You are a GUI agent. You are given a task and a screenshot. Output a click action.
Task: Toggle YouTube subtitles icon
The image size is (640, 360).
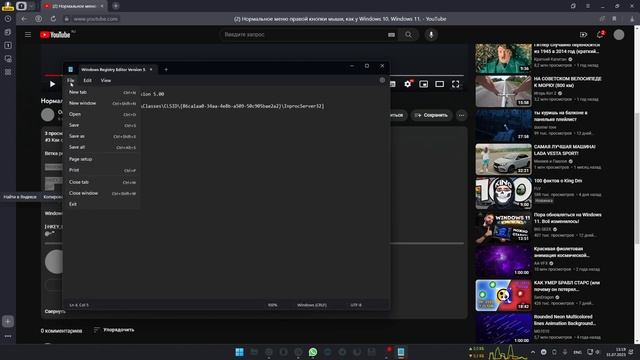click(x=393, y=84)
